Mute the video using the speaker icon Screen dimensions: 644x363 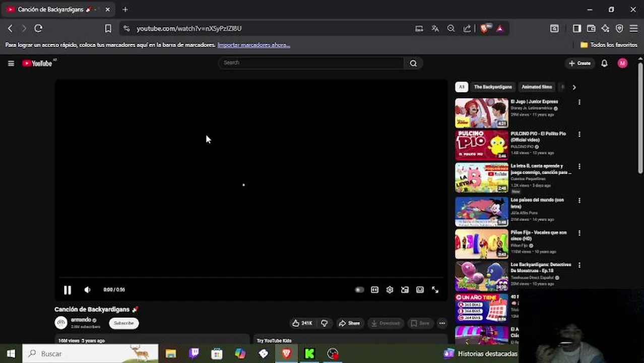[87, 290]
